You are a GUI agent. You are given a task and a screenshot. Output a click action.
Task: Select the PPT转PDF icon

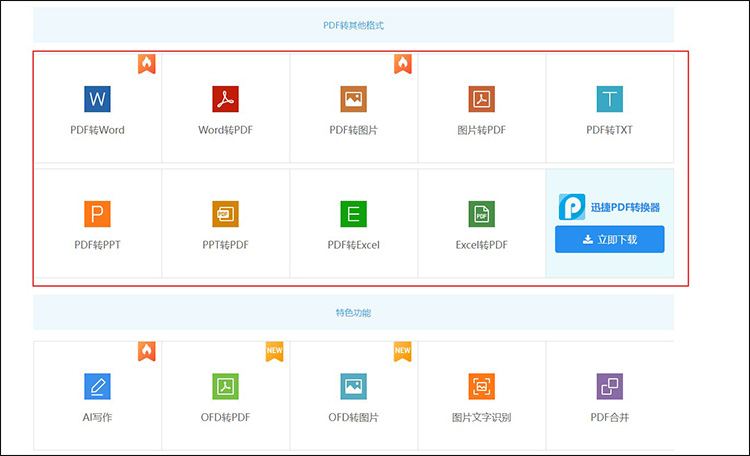225,214
